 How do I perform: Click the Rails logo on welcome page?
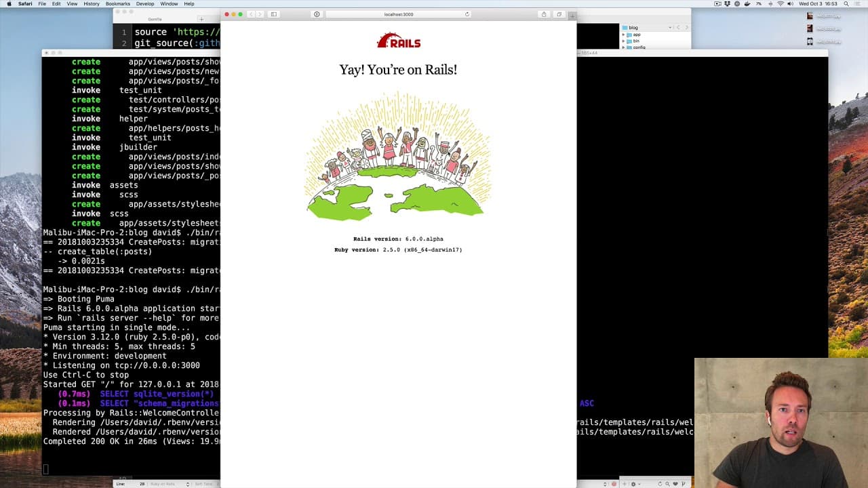[x=399, y=41]
